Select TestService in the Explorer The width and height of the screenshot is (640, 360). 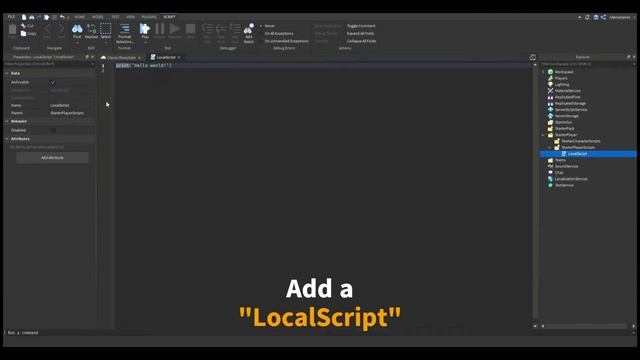(564, 185)
